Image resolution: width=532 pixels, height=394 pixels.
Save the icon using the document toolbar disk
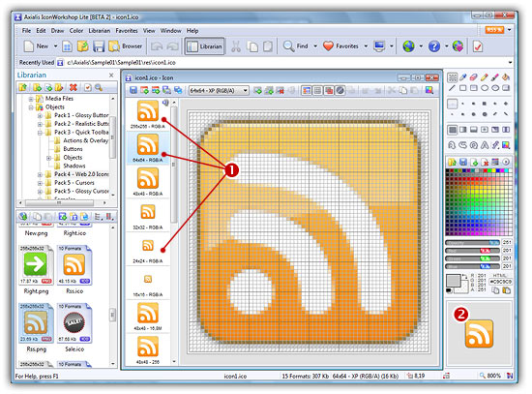tap(133, 90)
